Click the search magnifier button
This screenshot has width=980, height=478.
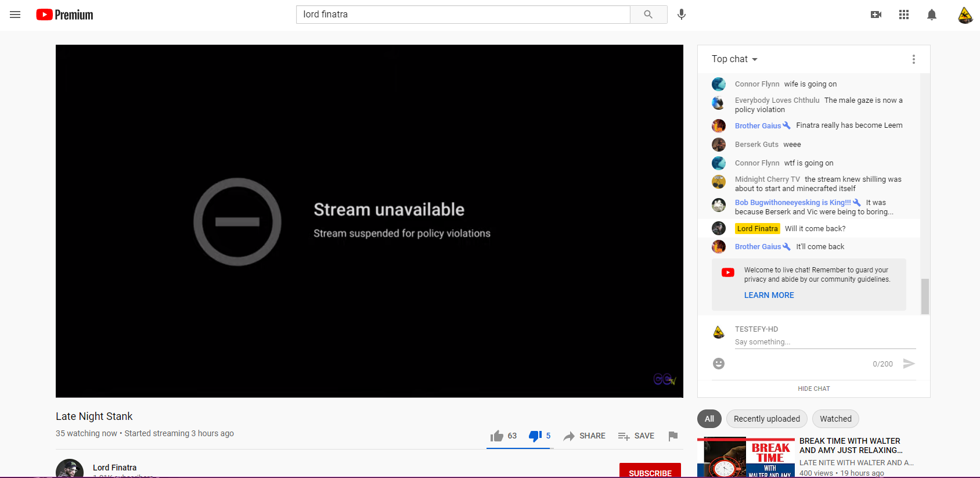coord(648,15)
